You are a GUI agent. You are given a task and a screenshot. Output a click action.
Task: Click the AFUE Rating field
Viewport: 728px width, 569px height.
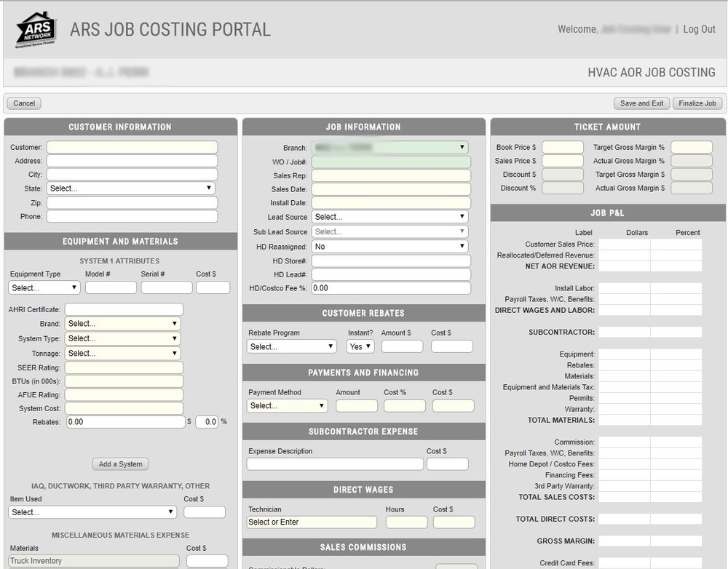click(x=124, y=395)
